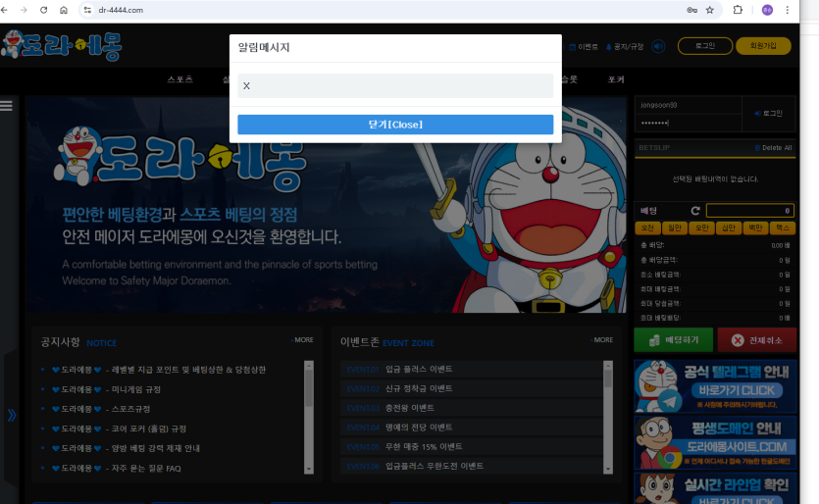This screenshot has height=504, width=819.
Task: Open EVENT.06 입금플러스 무한도전 이벤트
Action: (x=471, y=466)
